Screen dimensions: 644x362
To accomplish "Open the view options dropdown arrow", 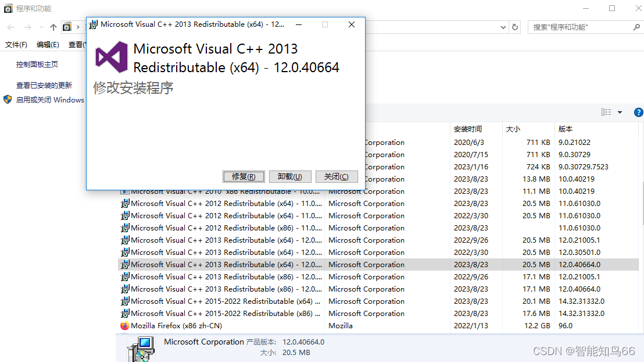I will click(620, 112).
